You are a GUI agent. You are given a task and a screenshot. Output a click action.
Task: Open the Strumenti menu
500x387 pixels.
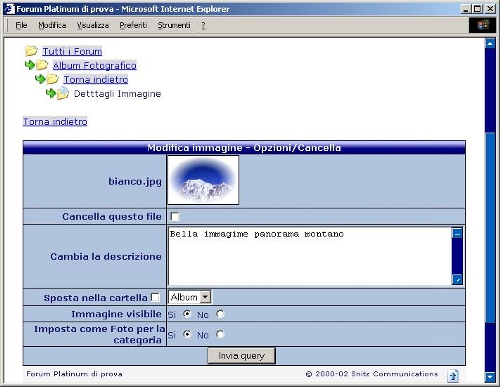click(x=174, y=25)
